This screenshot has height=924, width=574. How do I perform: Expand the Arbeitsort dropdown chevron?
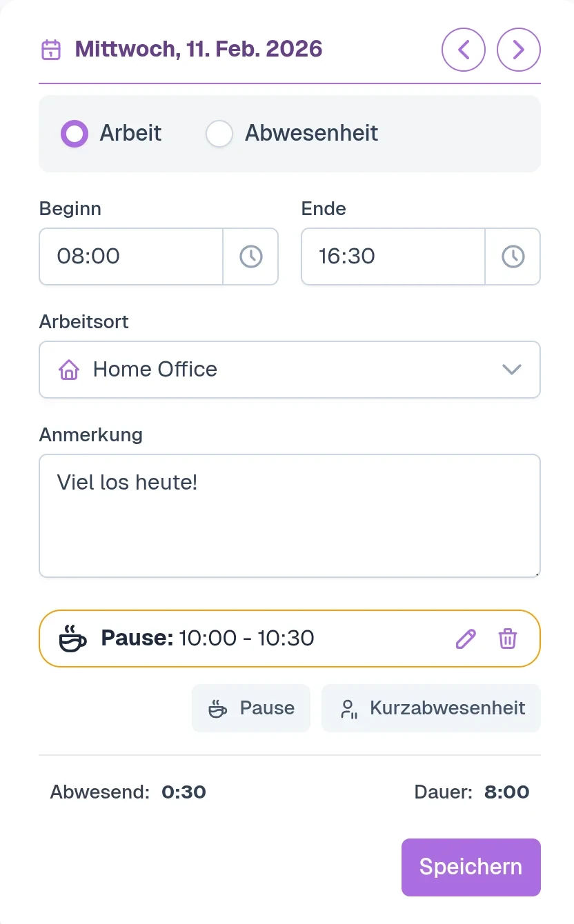[511, 370]
